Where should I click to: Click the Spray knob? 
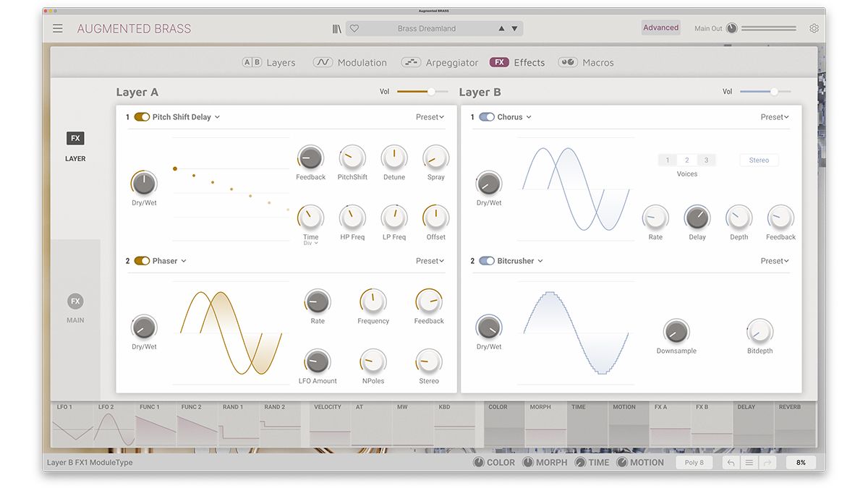(435, 158)
